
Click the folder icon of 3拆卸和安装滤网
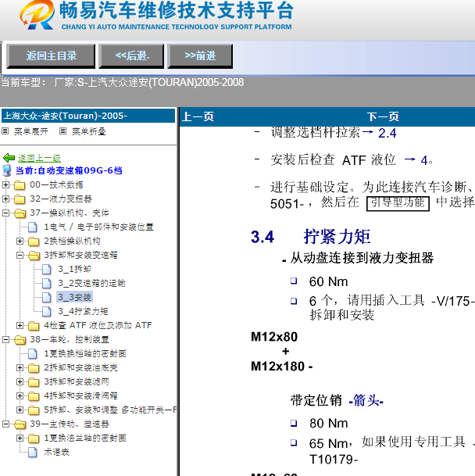click(34, 382)
